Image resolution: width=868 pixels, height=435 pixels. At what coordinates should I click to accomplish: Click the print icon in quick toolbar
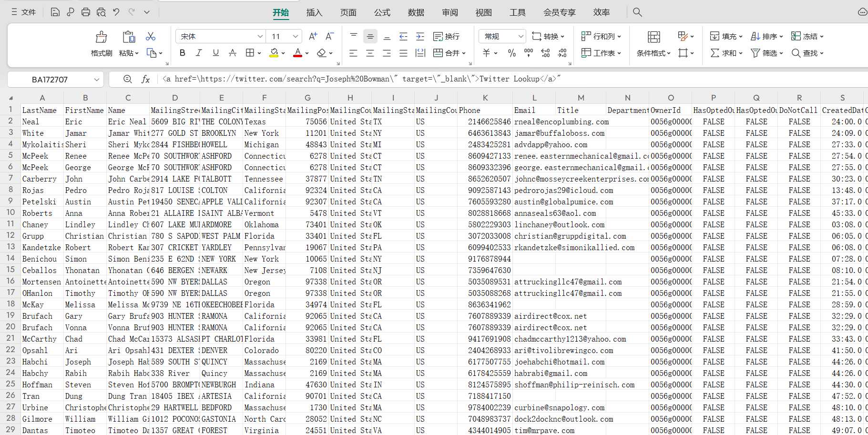point(86,12)
